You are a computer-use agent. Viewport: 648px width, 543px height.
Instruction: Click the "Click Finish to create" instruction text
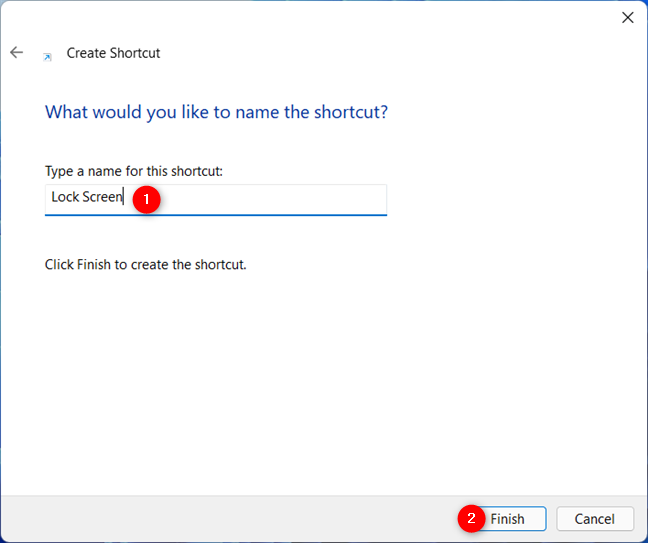(x=145, y=264)
